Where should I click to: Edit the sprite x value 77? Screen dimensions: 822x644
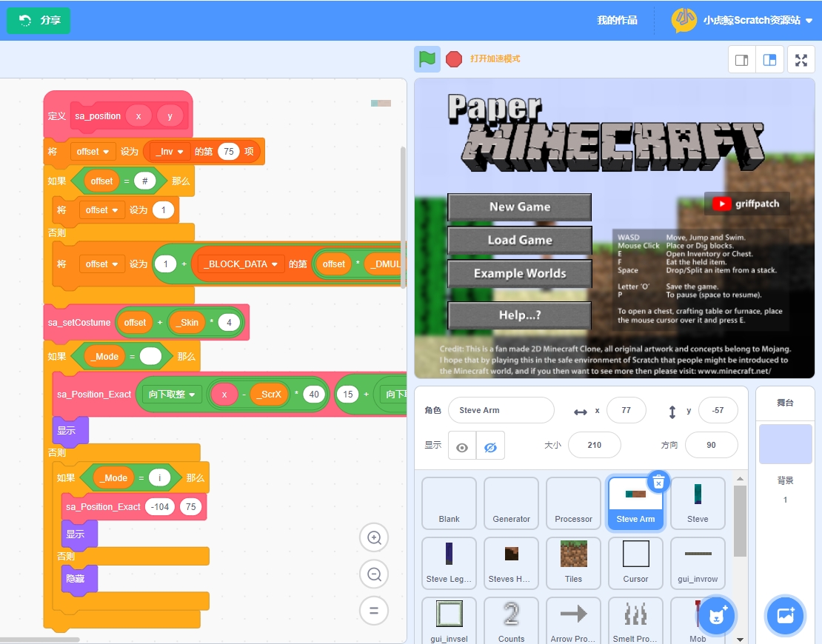pos(626,410)
